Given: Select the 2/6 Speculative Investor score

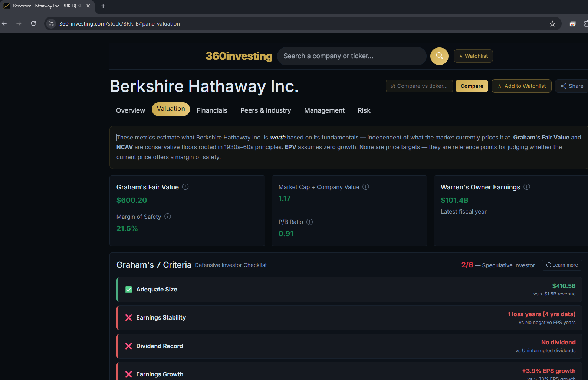Looking at the screenshot, I should tap(498, 265).
